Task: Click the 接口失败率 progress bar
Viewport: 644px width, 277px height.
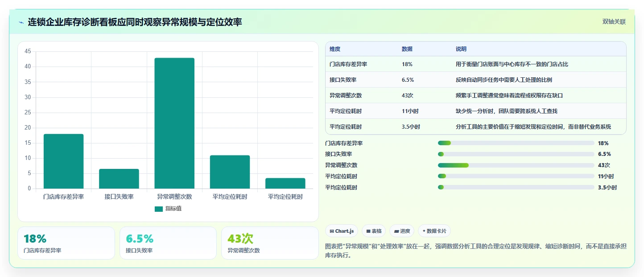Action: [x=516, y=154]
